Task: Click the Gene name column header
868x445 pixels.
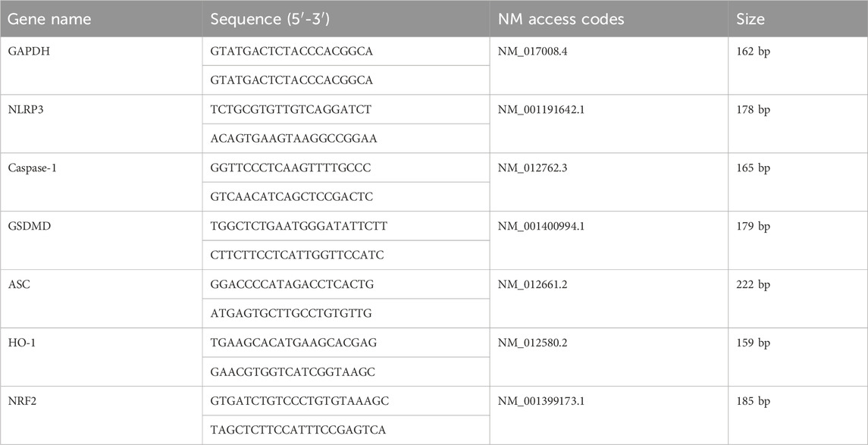Action: click(x=49, y=19)
